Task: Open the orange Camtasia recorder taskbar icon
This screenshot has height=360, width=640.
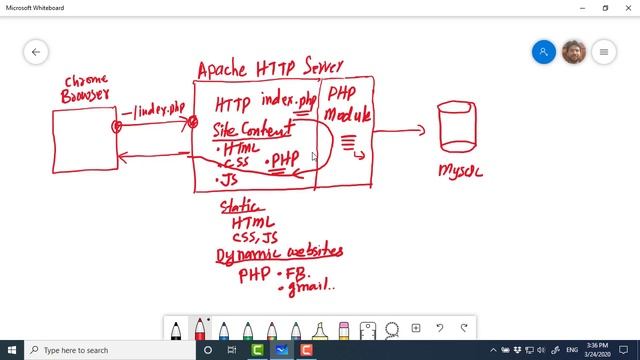Action: 307,350
